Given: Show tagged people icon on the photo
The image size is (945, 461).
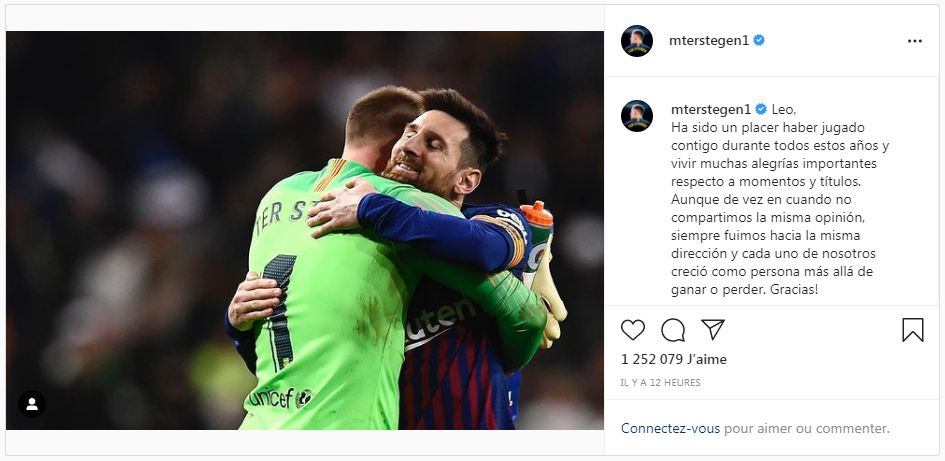Looking at the screenshot, I should pos(32,404).
